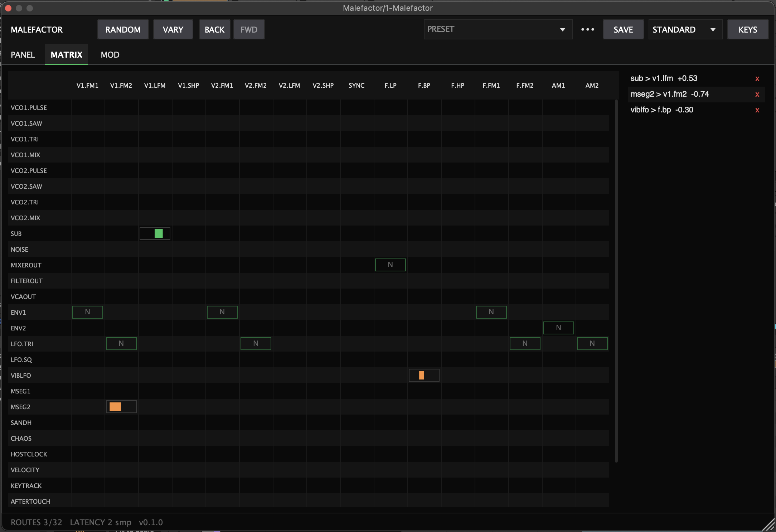This screenshot has height=532, width=776.
Task: Toggle the LFO.TRI to AM2 normalled cell
Action: pos(592,344)
